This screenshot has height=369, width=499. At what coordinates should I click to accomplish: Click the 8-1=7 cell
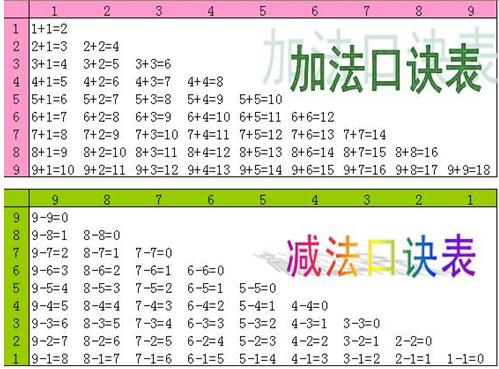point(102,359)
